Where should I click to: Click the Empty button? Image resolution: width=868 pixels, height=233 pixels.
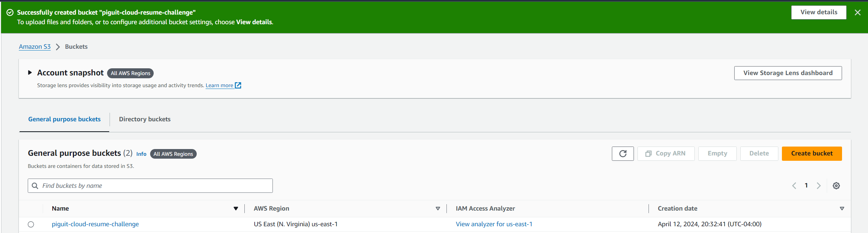click(717, 154)
